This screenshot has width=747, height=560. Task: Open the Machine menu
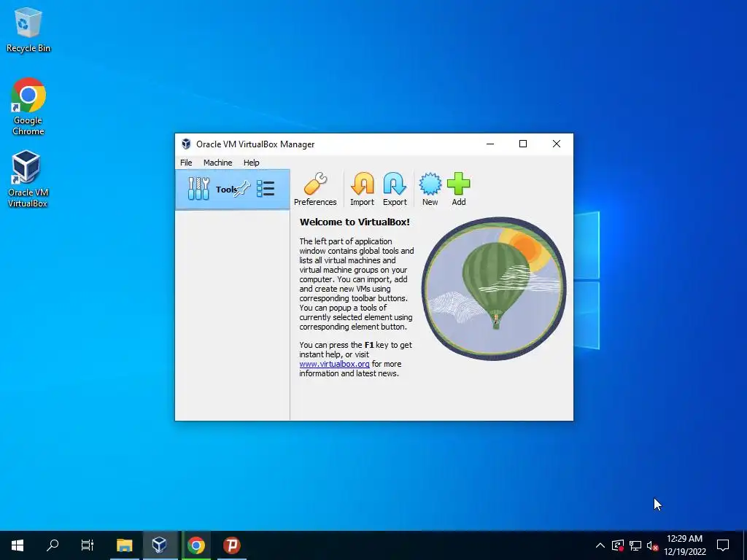[x=217, y=163]
